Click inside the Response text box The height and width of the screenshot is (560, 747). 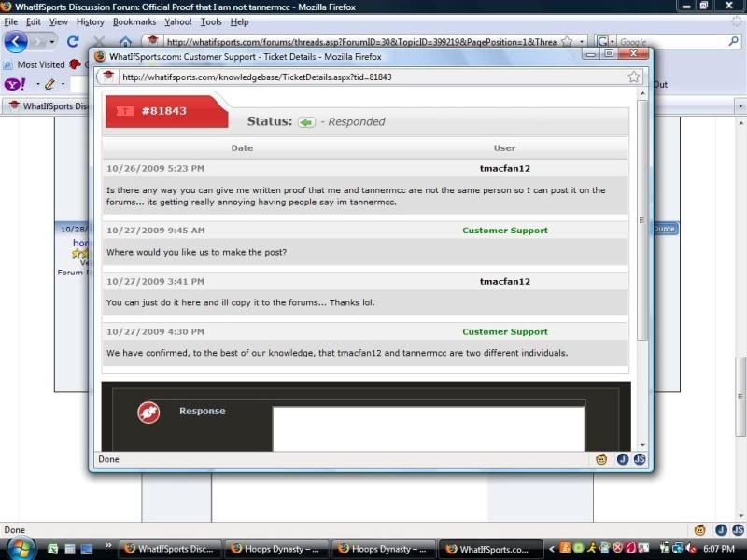tap(428, 429)
